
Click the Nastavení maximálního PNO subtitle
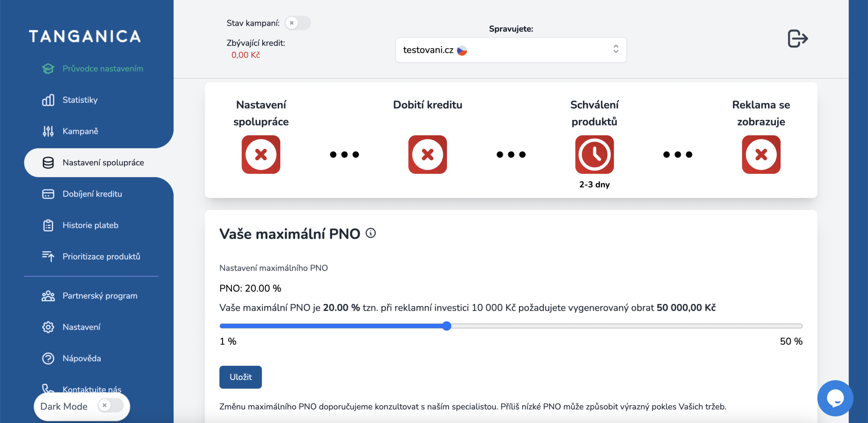pyautogui.click(x=273, y=268)
